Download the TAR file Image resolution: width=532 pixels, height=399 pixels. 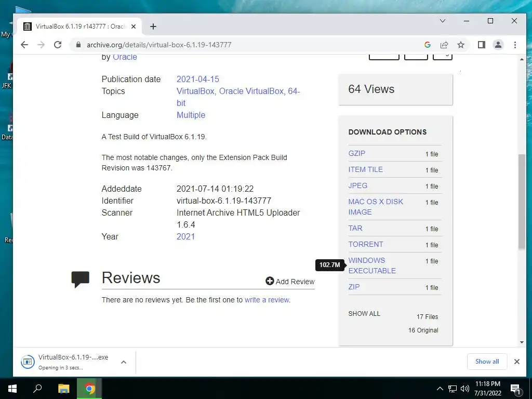tap(355, 228)
